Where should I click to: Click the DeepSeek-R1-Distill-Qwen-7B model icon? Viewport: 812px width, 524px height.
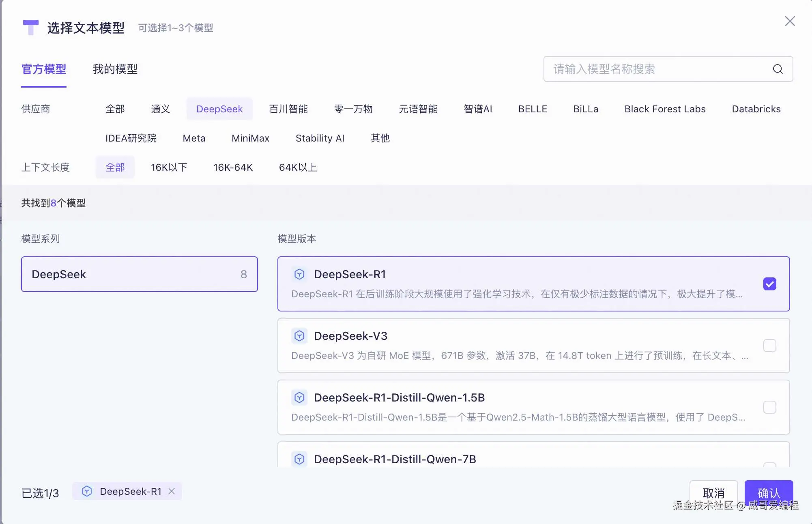299,459
